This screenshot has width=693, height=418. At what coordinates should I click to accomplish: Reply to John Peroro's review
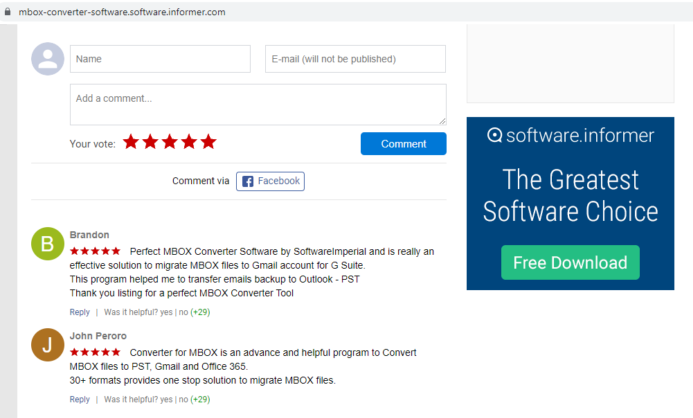pyautogui.click(x=80, y=399)
